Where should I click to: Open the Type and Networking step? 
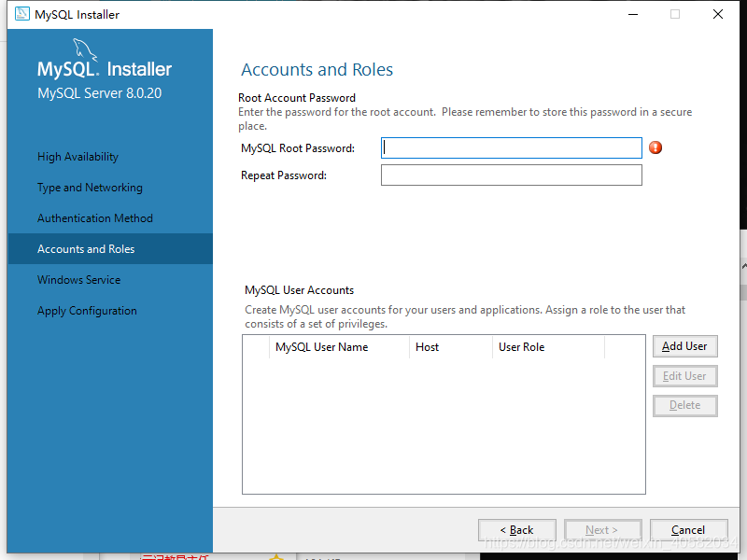point(110,188)
